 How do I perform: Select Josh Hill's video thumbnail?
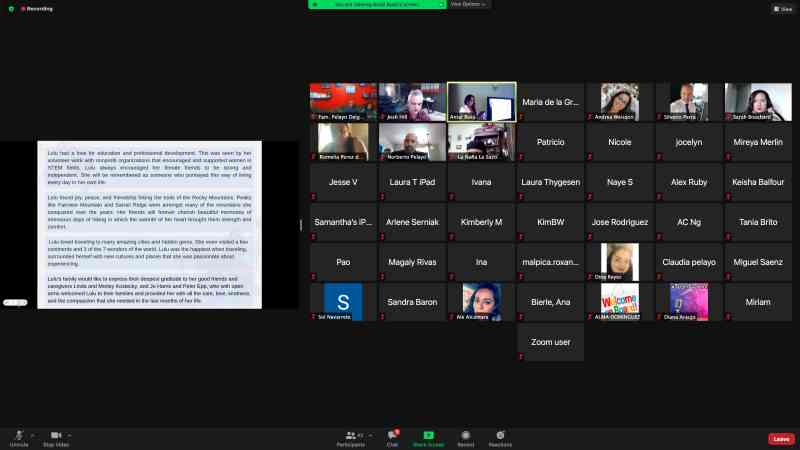point(412,102)
